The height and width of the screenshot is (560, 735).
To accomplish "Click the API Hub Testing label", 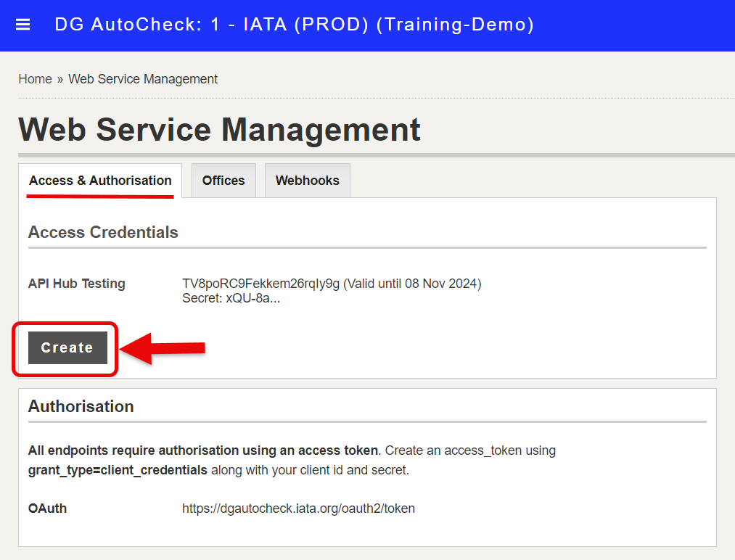I will click(77, 284).
